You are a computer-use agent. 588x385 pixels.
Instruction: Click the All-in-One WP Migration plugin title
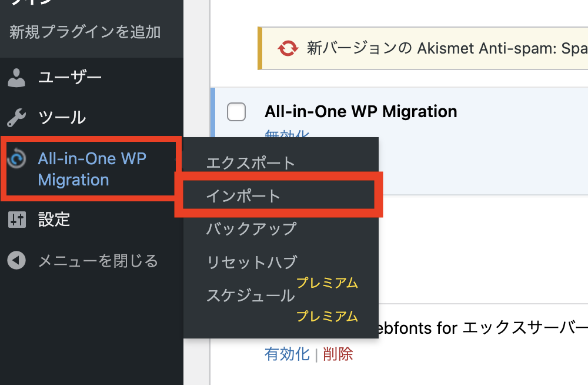pyautogui.click(x=361, y=112)
